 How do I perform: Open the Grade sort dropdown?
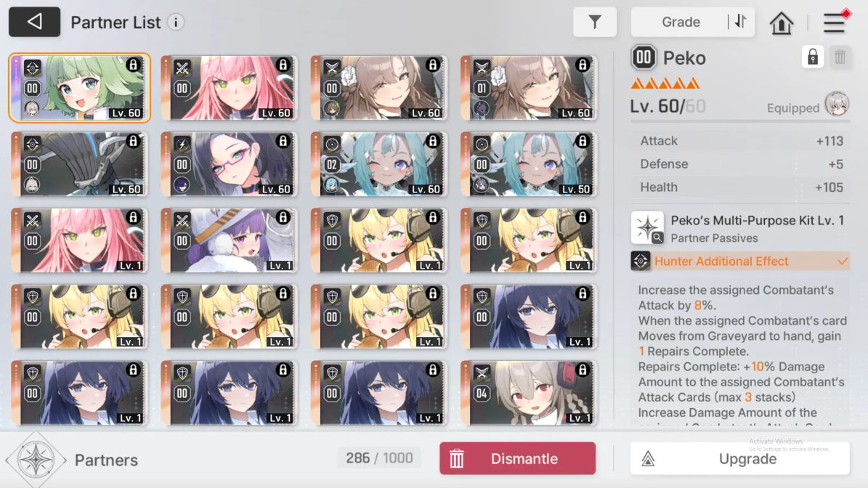click(681, 22)
